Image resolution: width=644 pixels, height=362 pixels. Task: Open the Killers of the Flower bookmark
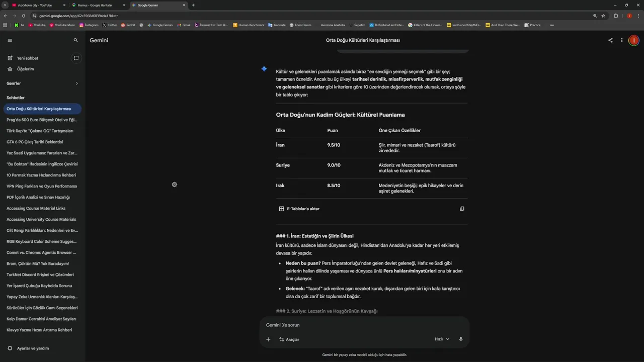tap(425, 25)
